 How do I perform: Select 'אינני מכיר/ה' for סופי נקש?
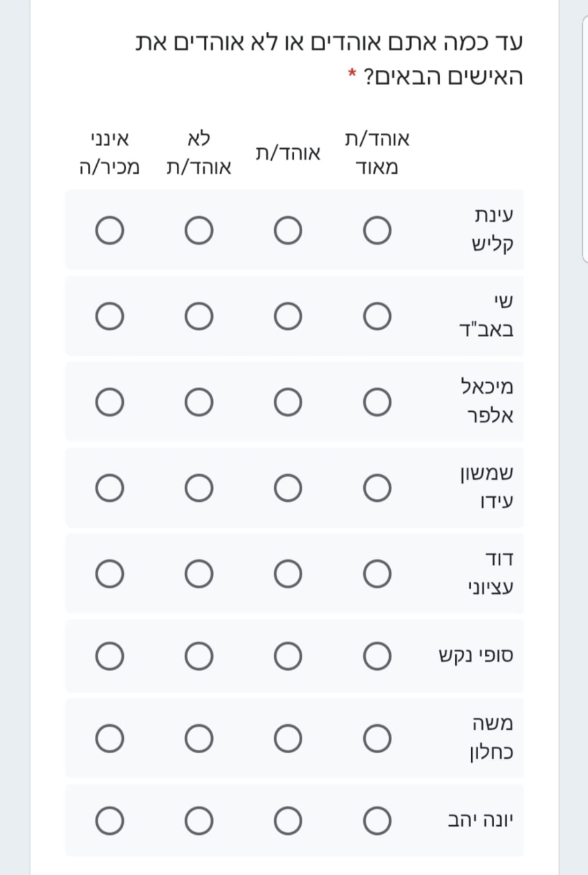tap(109, 656)
